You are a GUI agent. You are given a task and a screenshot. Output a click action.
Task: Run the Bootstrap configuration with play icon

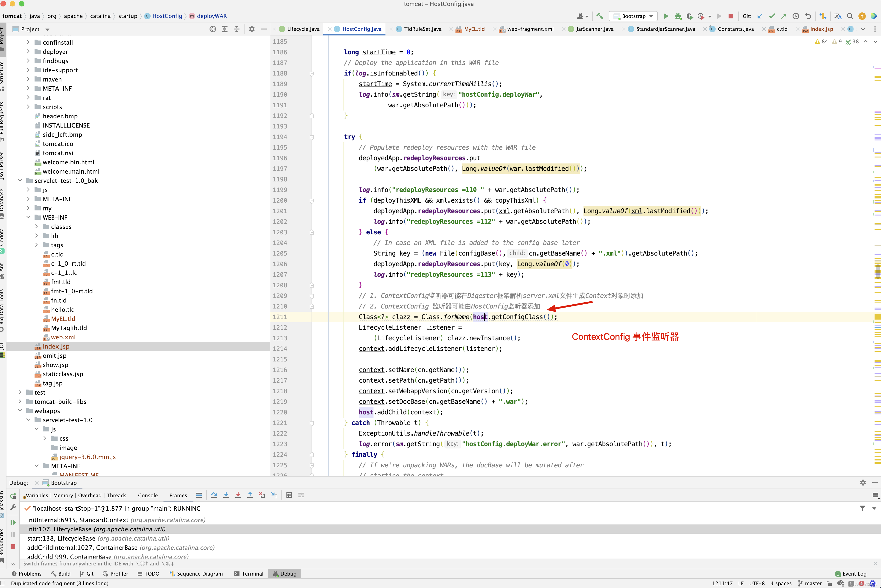tap(666, 16)
